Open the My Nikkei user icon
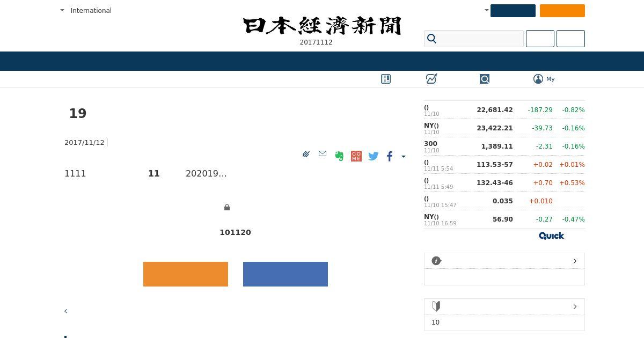 (x=538, y=79)
